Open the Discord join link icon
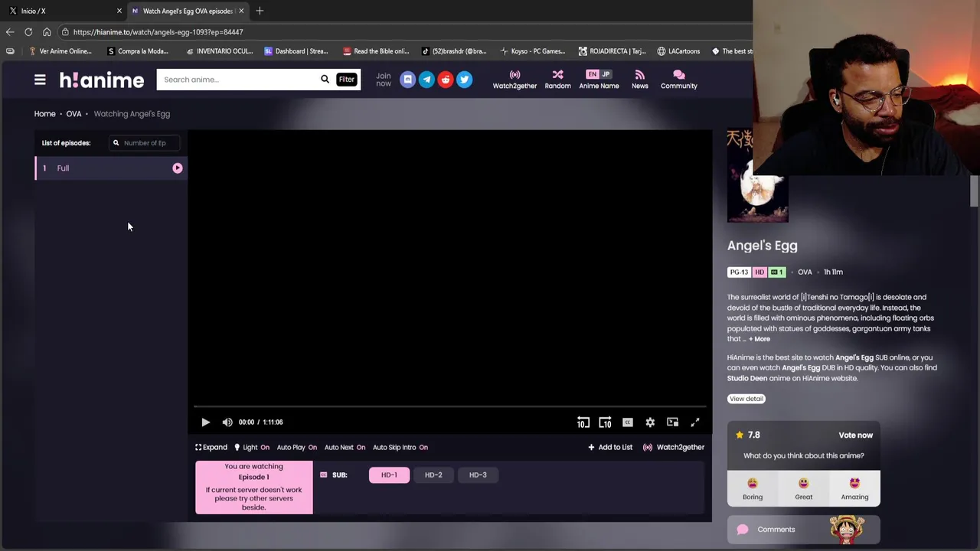Image resolution: width=980 pixels, height=551 pixels. point(407,80)
